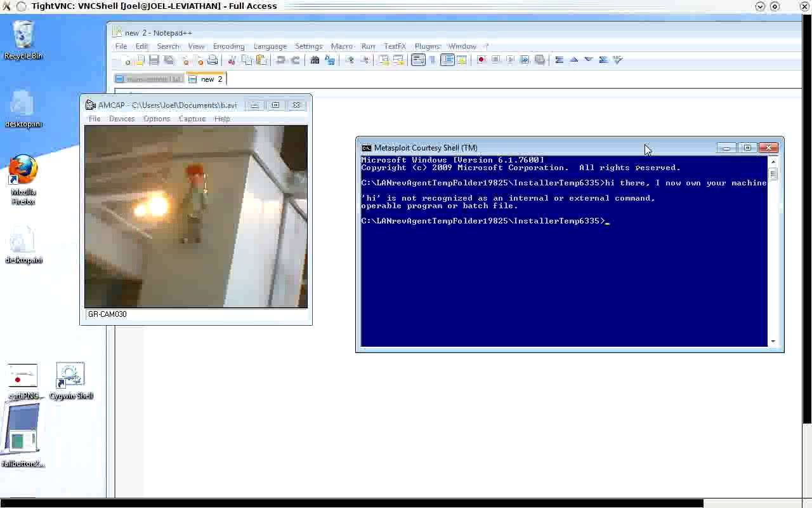This screenshot has height=508, width=812.
Task: Toggle synchronize vertical scrolling icon
Action: tap(383, 60)
